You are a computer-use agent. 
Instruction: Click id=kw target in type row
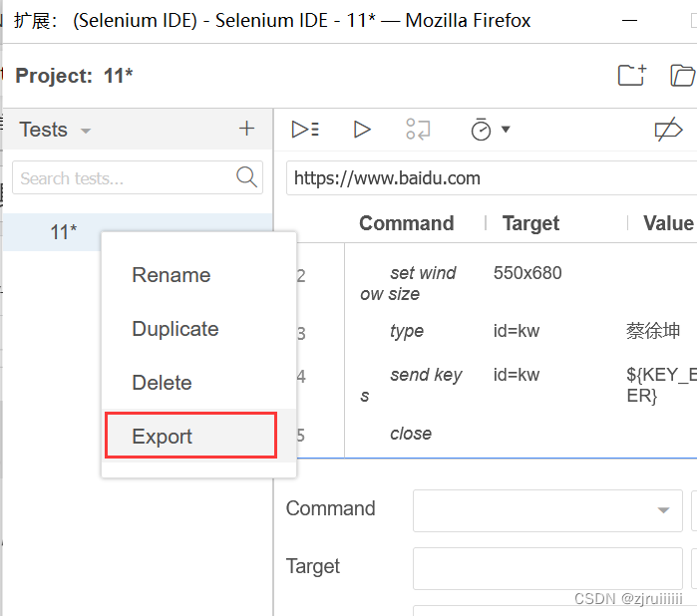(x=517, y=331)
